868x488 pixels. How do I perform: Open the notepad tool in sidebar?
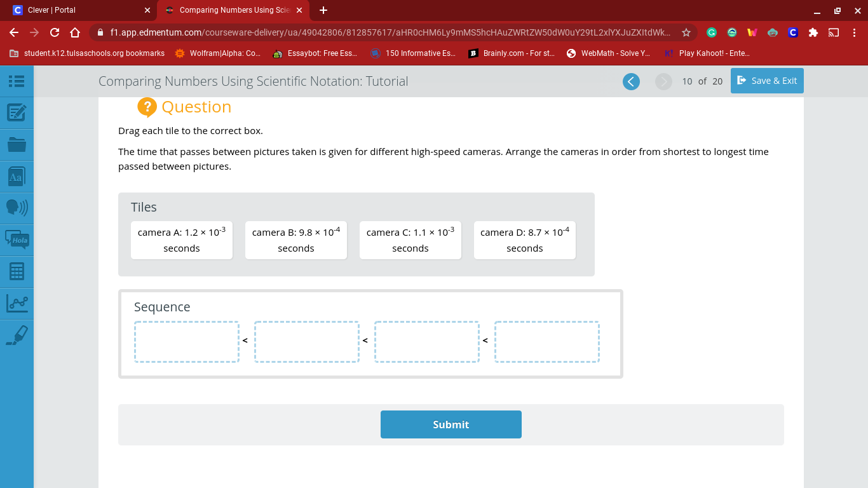coord(17,113)
